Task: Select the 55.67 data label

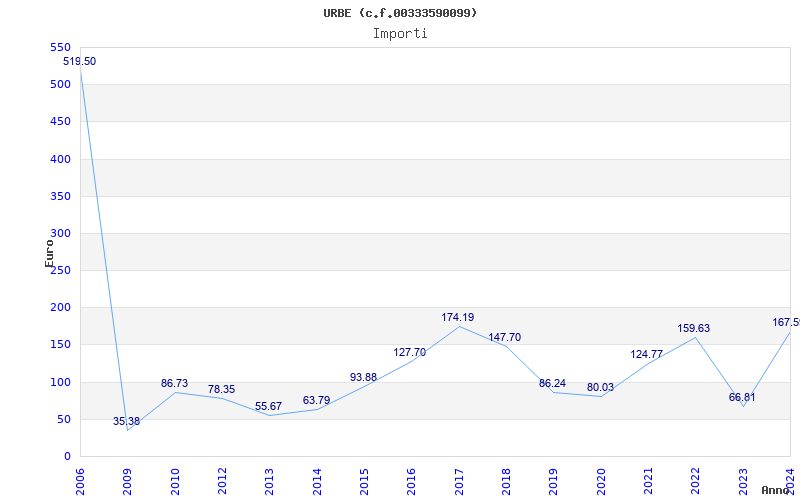Action: (268, 406)
